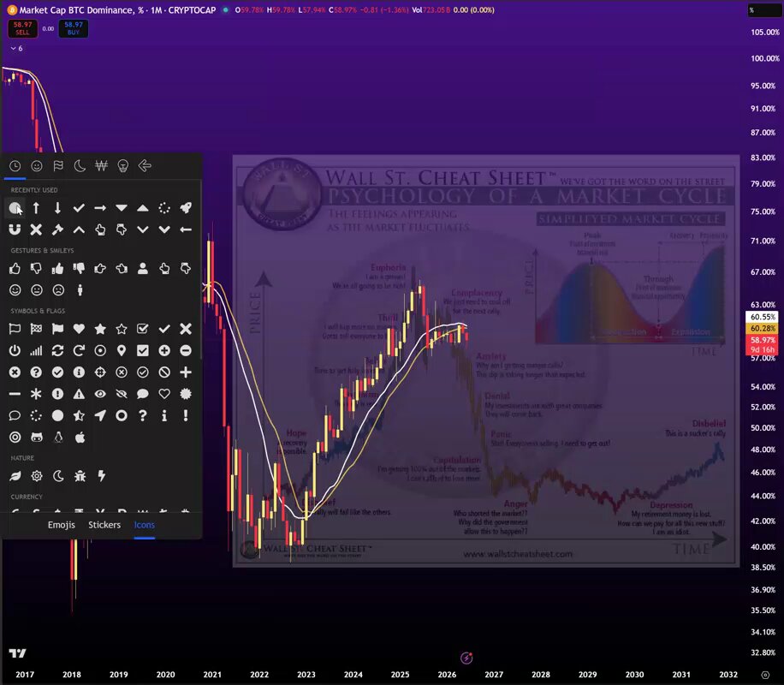Viewport: 784px width, 685px height.
Task: Open the time axis settings gear
Action: click(x=765, y=675)
